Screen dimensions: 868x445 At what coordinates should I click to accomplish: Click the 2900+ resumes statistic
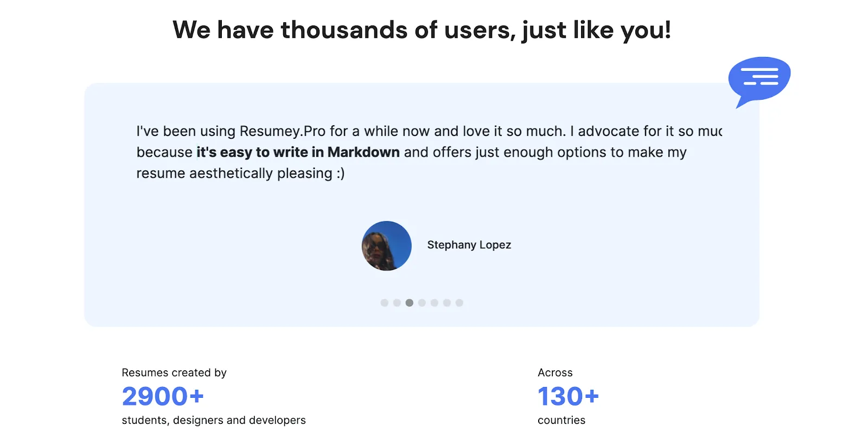(x=163, y=396)
